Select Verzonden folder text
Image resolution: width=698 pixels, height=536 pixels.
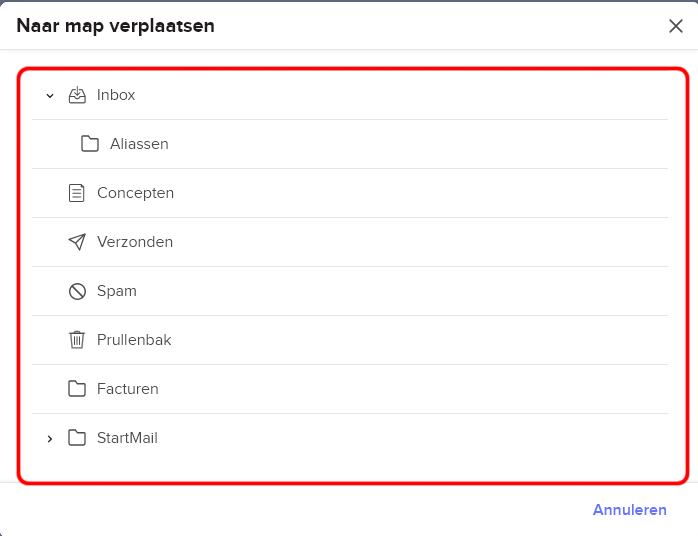click(x=135, y=242)
